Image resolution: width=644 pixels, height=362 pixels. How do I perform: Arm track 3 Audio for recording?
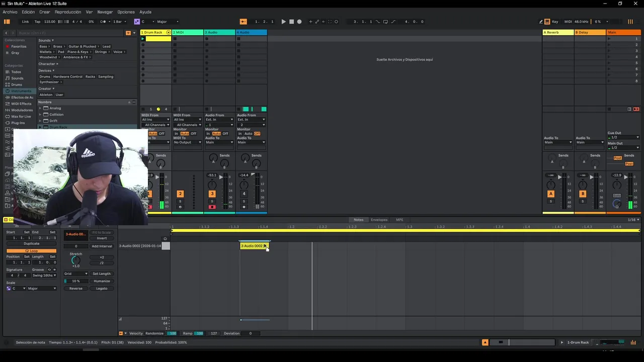pos(212,207)
